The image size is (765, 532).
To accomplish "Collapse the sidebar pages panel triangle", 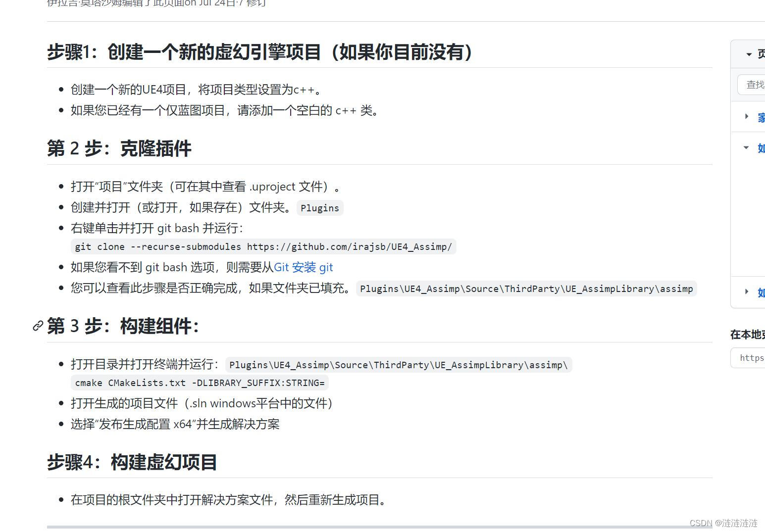I will click(749, 54).
